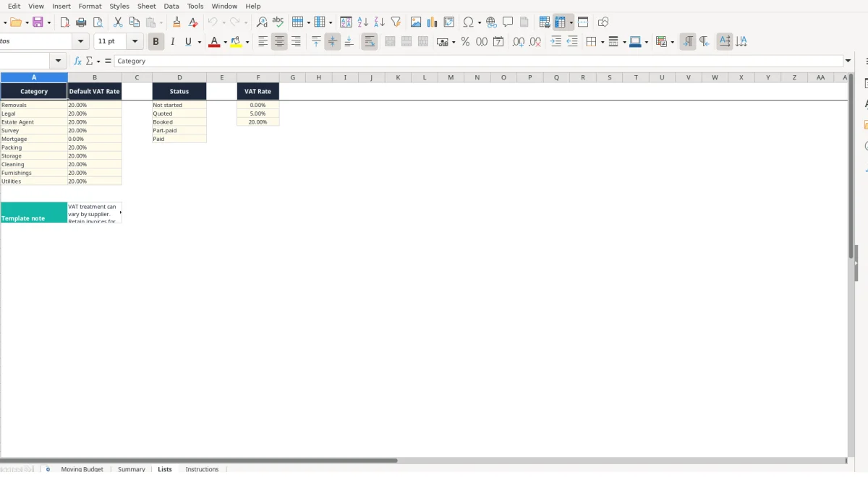Screen dimensions: 868x488
Task: Apply the blue background color
Action: [x=634, y=42]
